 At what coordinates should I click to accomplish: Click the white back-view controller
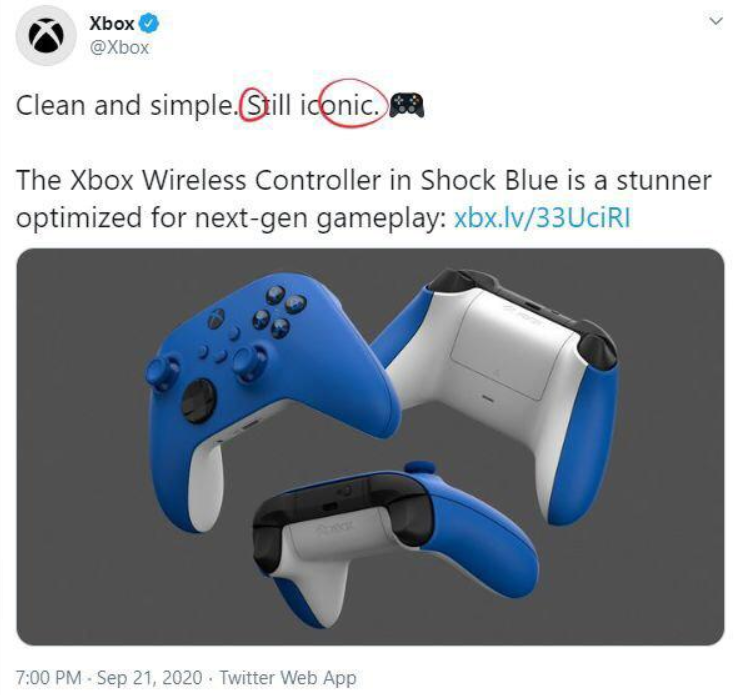[502, 393]
